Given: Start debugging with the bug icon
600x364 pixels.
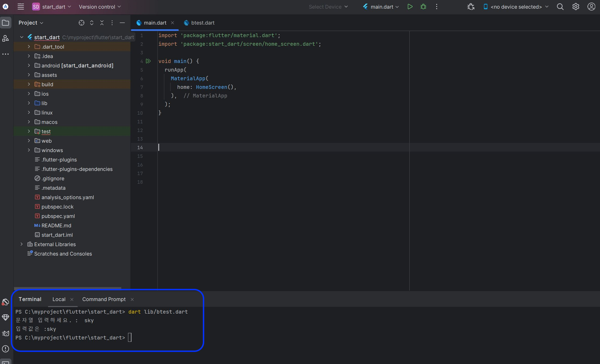Looking at the screenshot, I should pyautogui.click(x=423, y=7).
